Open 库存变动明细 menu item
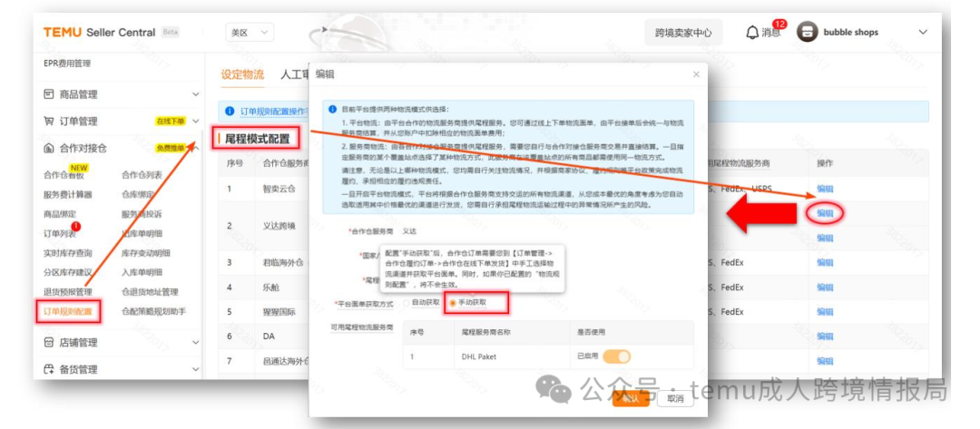Viewport: 980px width, 429px height. [146, 254]
